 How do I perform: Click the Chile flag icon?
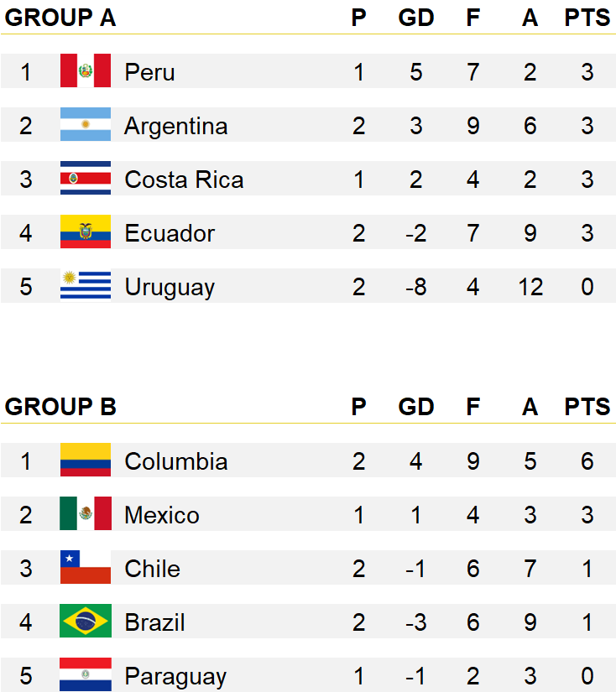tap(86, 567)
